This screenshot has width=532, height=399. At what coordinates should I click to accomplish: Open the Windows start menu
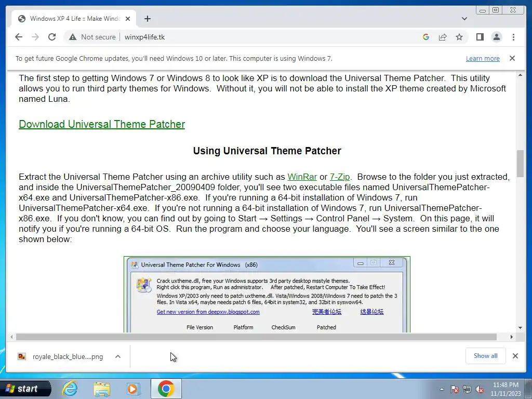25,389
